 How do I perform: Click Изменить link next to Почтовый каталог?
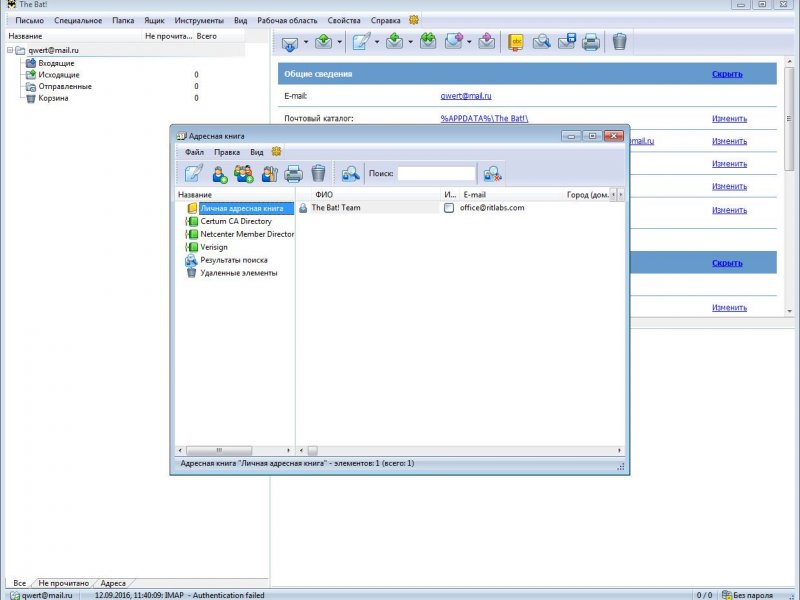(x=729, y=118)
